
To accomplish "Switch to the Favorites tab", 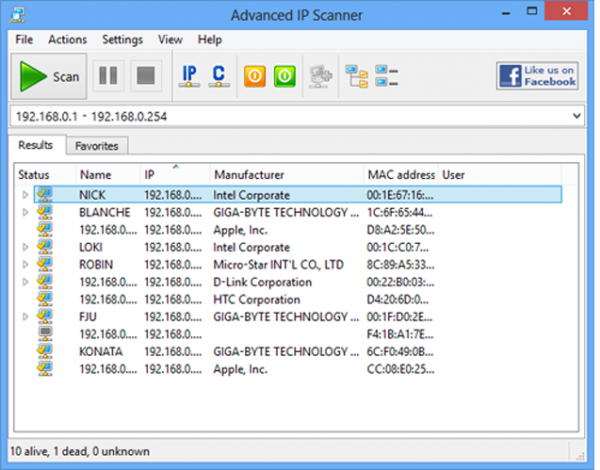I will click(95, 146).
